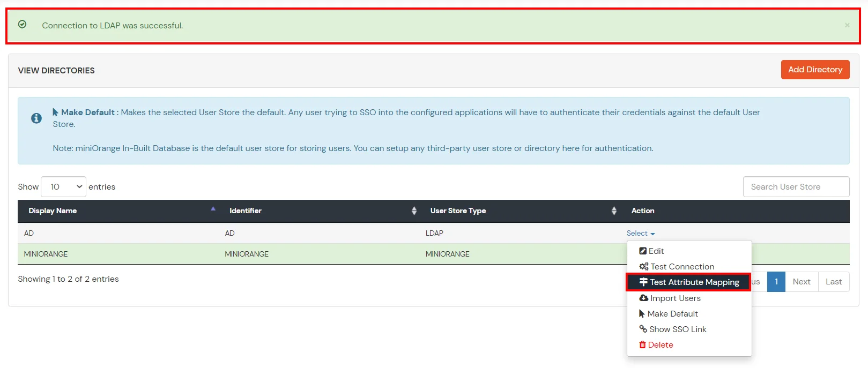The width and height of the screenshot is (868, 368).
Task: Click the cursor icon beside the Make Default note
Action: [x=55, y=112]
